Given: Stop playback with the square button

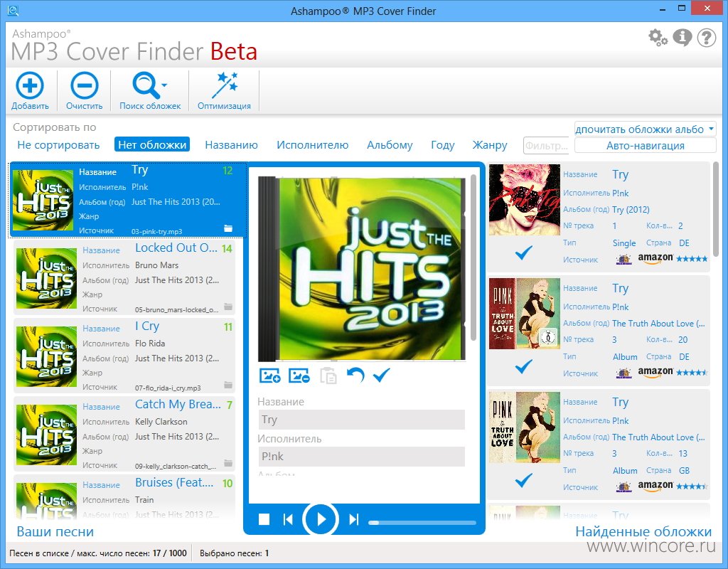Looking at the screenshot, I should [x=264, y=519].
